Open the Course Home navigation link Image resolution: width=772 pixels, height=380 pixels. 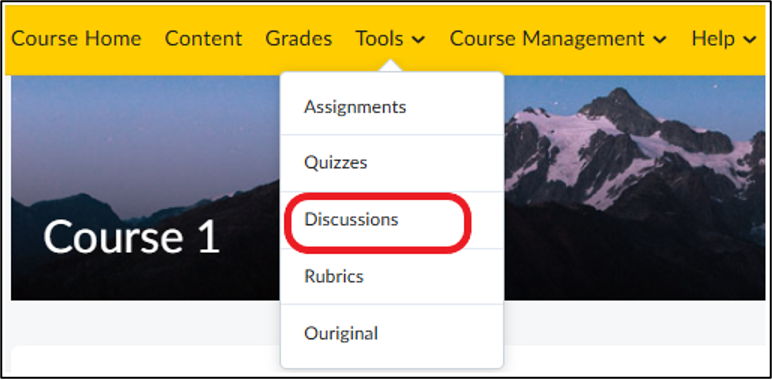pos(76,38)
